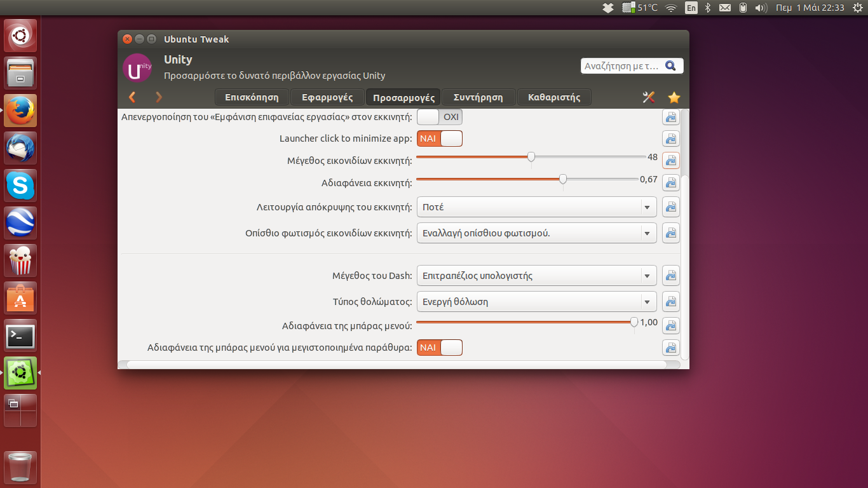Click the Unity logo icon
The width and height of the screenshot is (868, 488).
(x=137, y=68)
